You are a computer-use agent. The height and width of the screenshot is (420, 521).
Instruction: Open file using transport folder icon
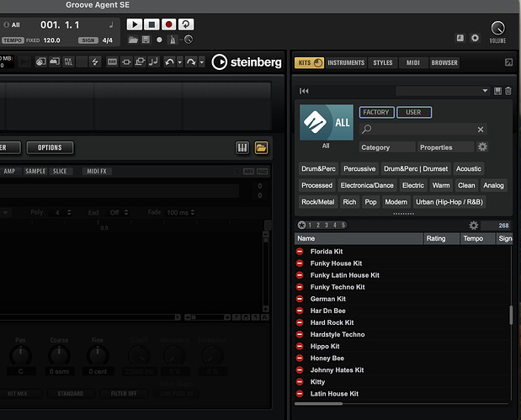tap(133, 40)
